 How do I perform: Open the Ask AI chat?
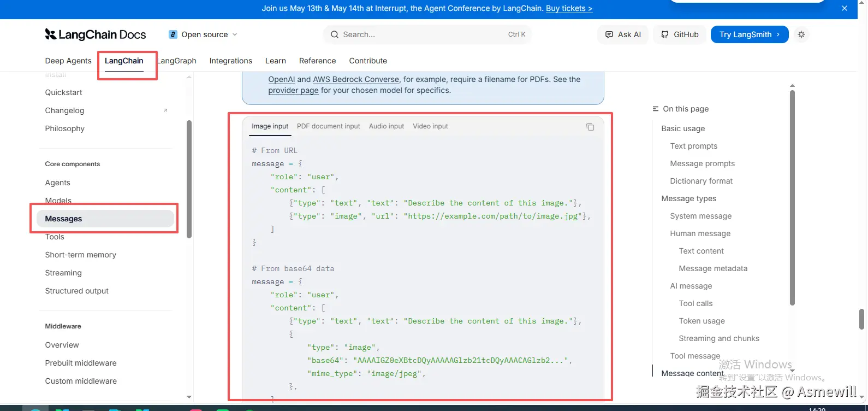[623, 34]
